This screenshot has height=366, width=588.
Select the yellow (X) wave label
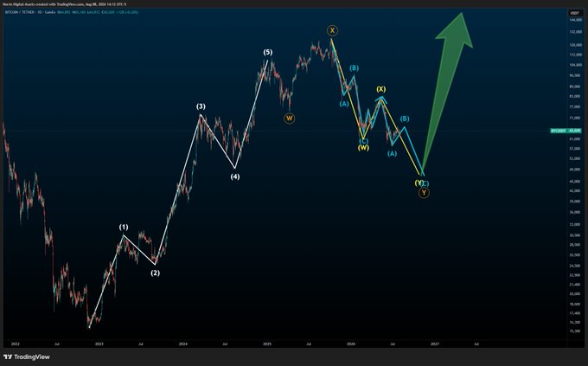(x=381, y=89)
